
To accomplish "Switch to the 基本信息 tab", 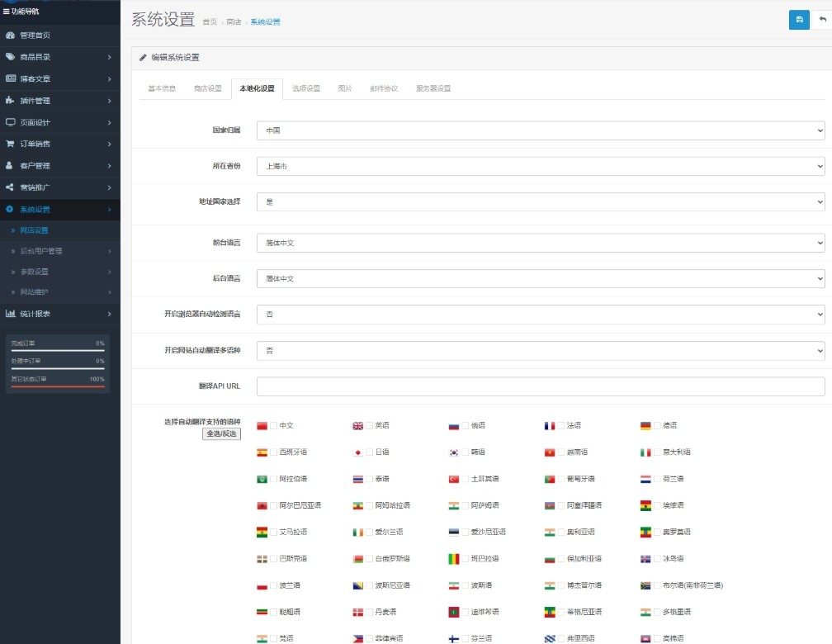I will [162, 88].
